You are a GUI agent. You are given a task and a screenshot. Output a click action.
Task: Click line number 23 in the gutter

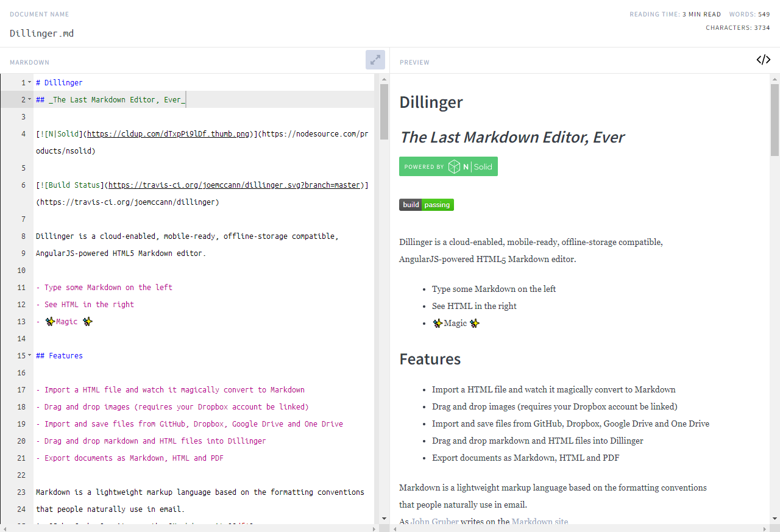21,492
